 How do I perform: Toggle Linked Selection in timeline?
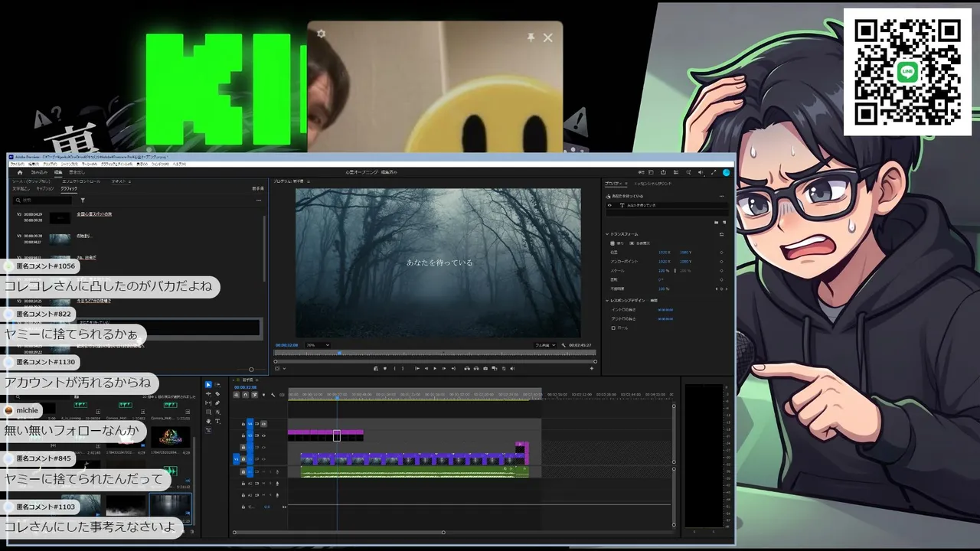(255, 395)
